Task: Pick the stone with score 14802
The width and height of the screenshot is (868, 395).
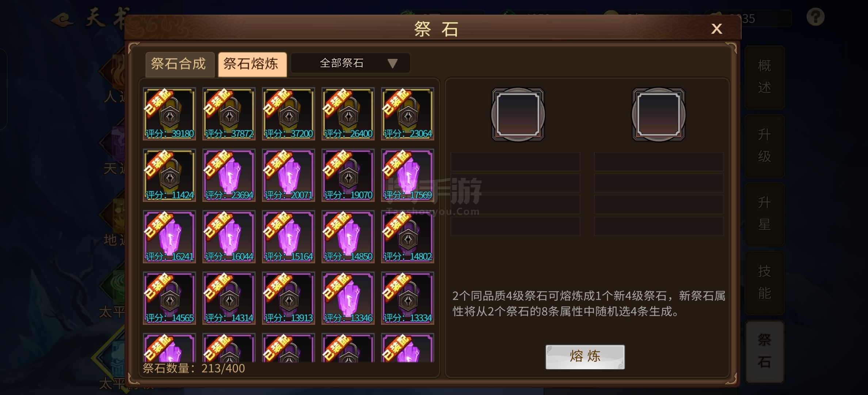Action: tap(407, 237)
